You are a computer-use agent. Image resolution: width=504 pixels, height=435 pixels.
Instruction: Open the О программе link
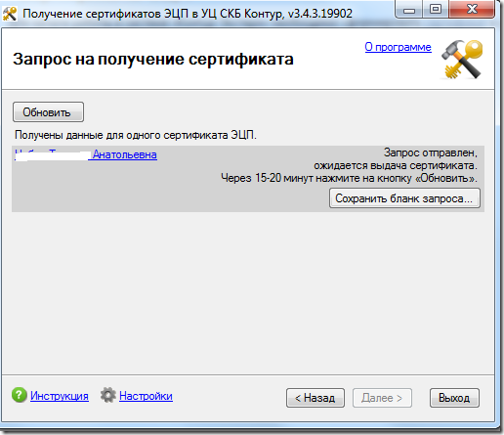[398, 47]
